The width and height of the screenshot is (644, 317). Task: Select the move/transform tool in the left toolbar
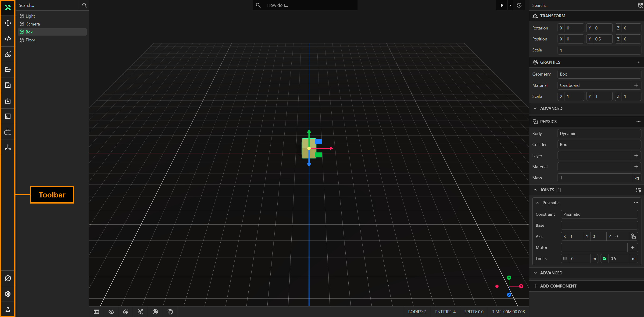(8, 23)
